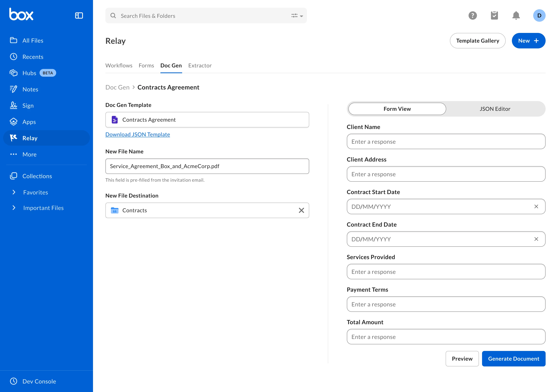Open Notes in the sidebar

point(30,89)
